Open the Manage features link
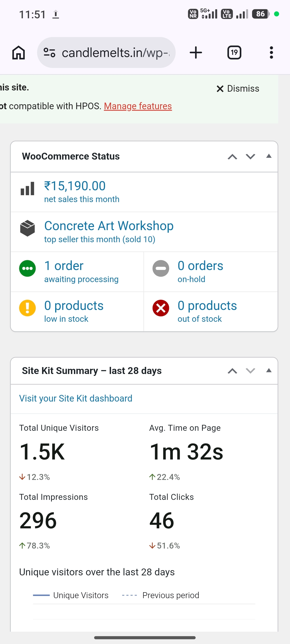The height and width of the screenshot is (644, 290). pos(138,106)
